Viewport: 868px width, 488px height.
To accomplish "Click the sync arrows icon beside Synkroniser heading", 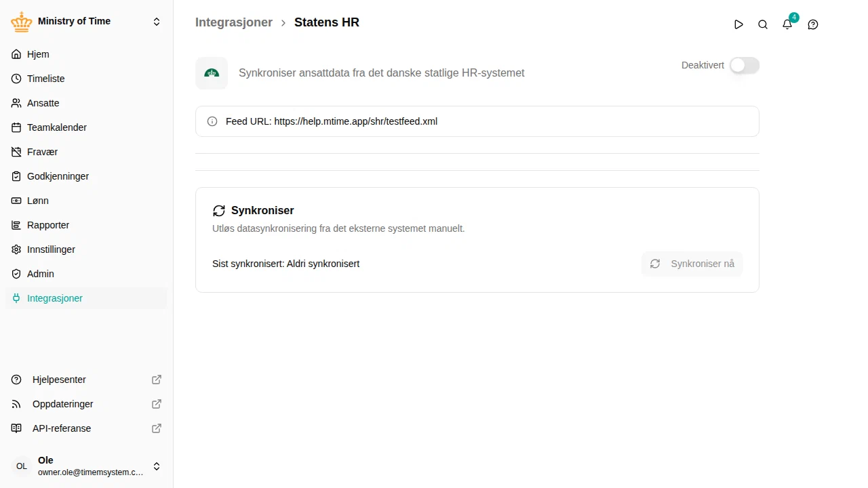I will coord(218,211).
